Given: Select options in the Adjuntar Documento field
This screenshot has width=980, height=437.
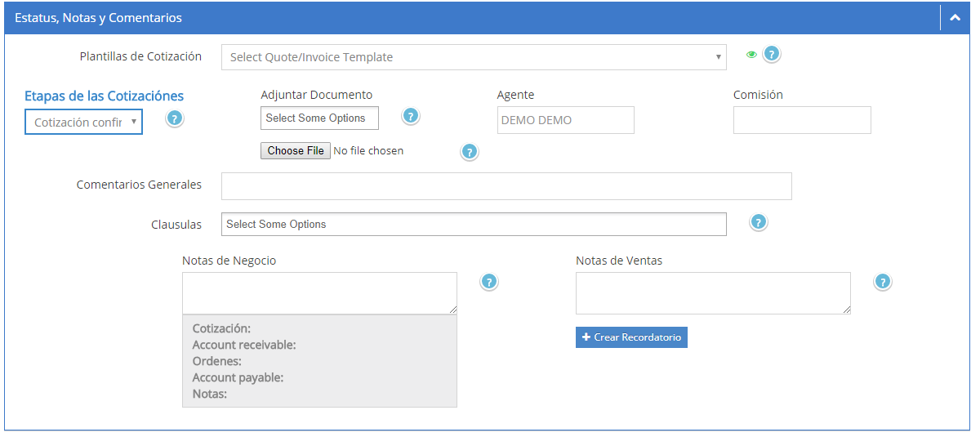Looking at the screenshot, I should tap(319, 118).
